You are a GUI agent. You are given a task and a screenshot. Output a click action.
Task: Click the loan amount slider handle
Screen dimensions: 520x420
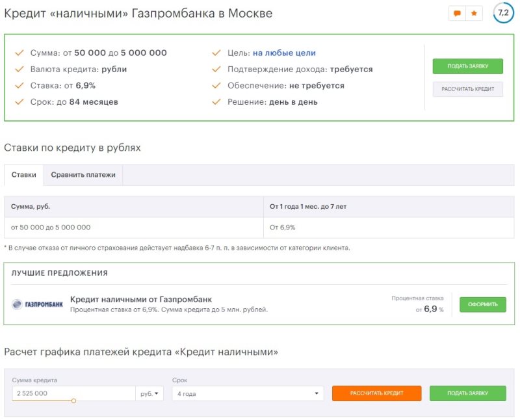pos(73,400)
